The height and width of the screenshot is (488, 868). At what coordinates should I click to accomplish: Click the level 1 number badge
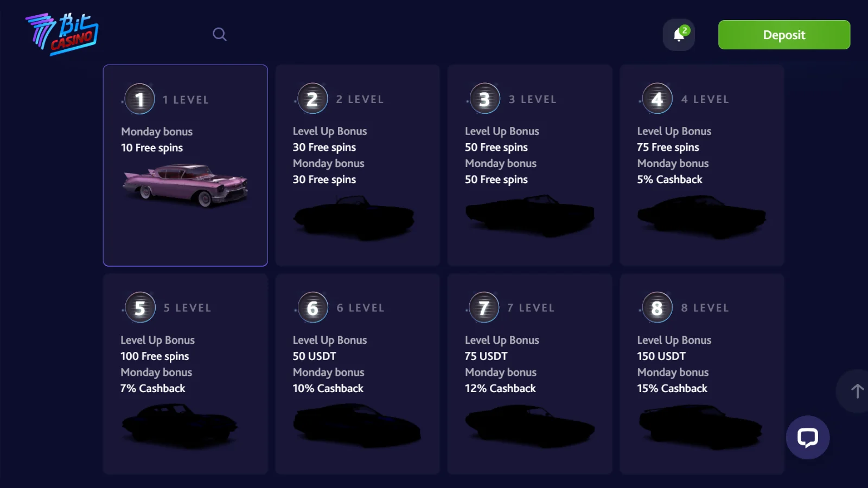(140, 99)
